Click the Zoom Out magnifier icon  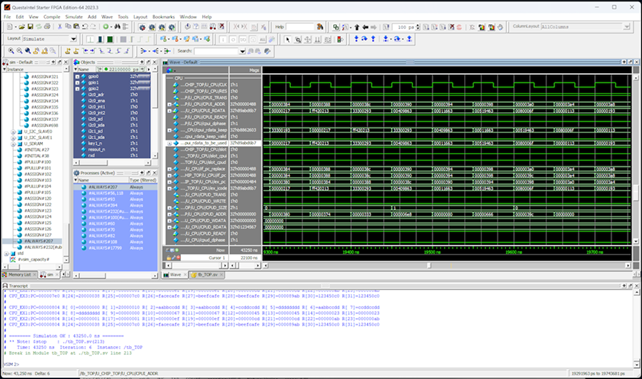click(19, 51)
